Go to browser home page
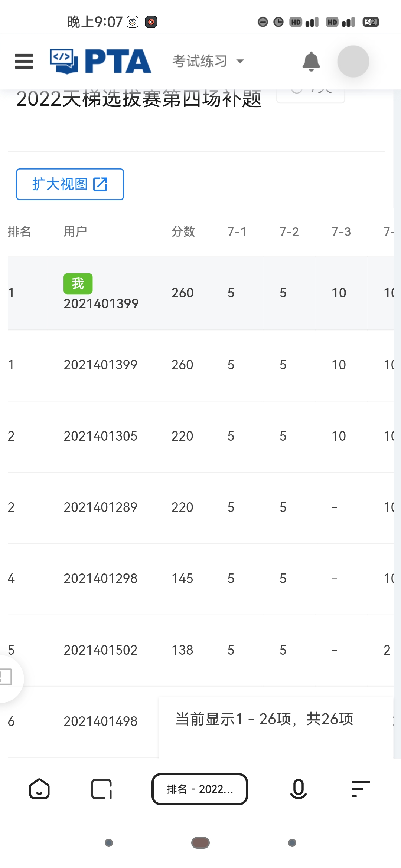This screenshot has width=401, height=868. 39,789
